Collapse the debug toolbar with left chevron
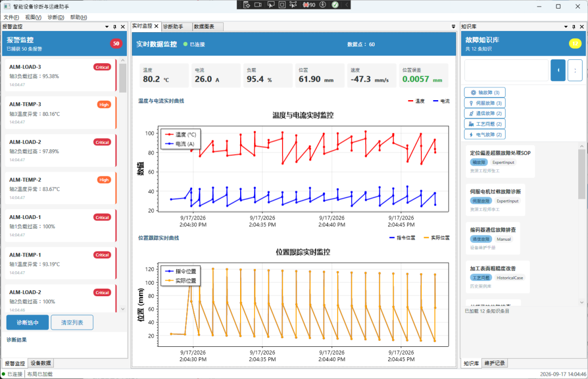This screenshot has height=379, width=588. coord(346,5)
